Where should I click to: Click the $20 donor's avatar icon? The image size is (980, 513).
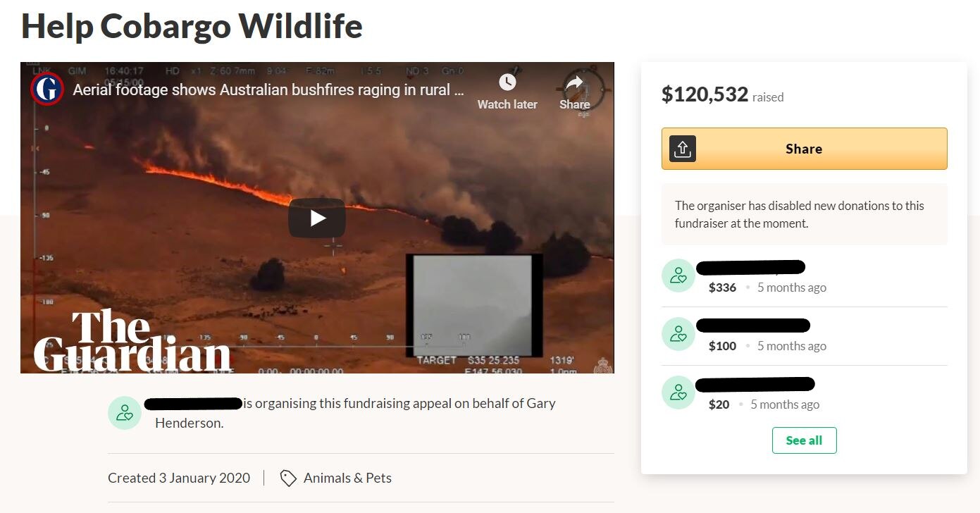point(678,393)
